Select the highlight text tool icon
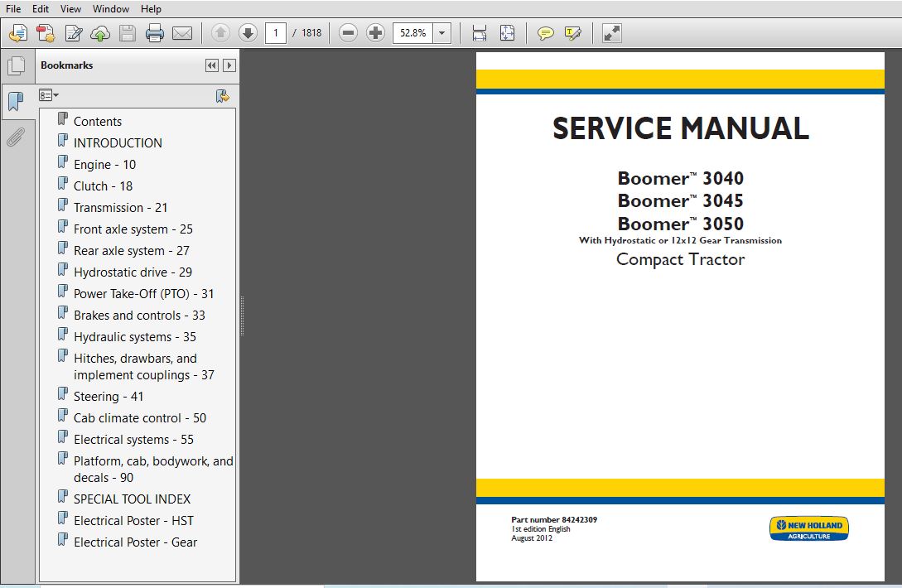 [x=573, y=33]
